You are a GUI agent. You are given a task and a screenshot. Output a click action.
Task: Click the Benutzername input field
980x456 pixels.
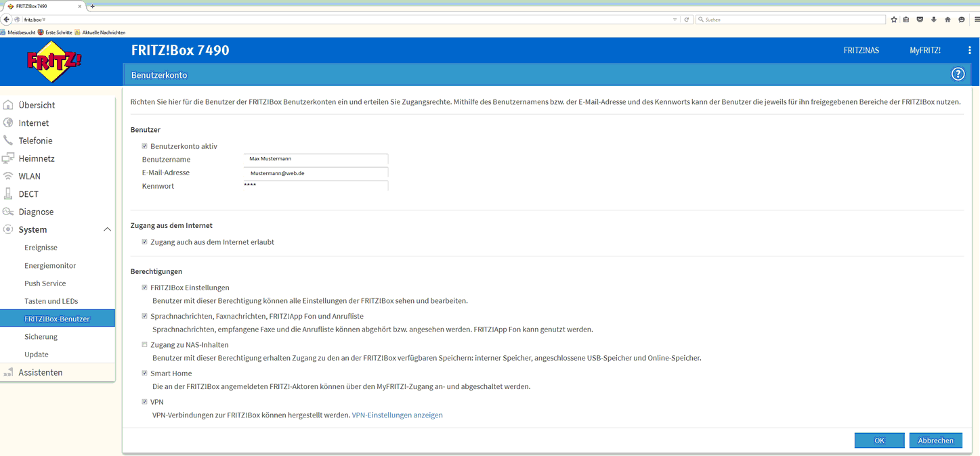(316, 159)
